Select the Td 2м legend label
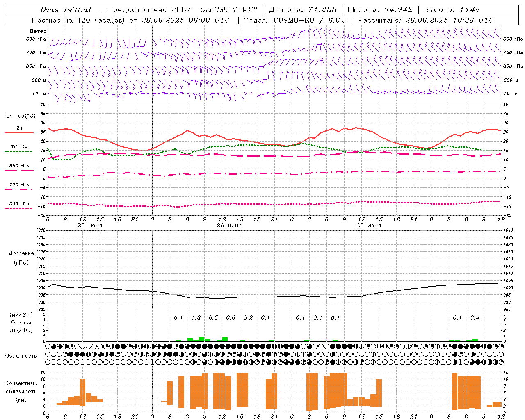The image size is (525, 420). coord(19,147)
